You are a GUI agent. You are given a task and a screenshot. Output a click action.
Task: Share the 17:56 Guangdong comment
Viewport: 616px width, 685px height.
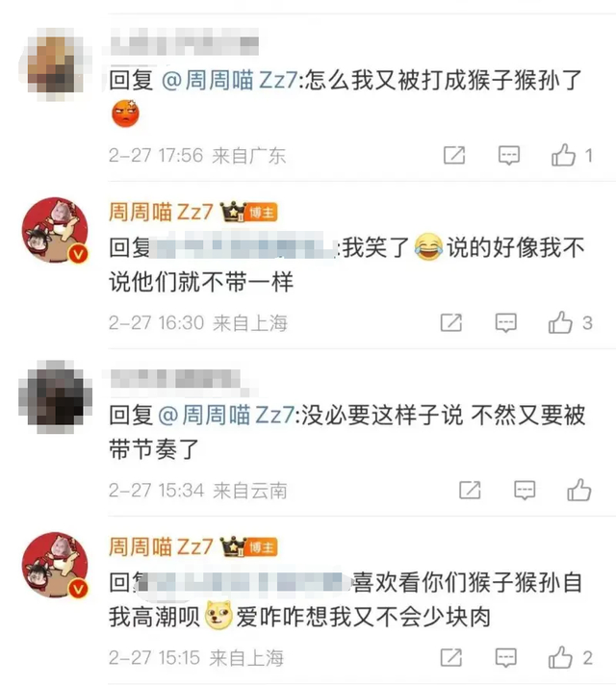point(454,155)
